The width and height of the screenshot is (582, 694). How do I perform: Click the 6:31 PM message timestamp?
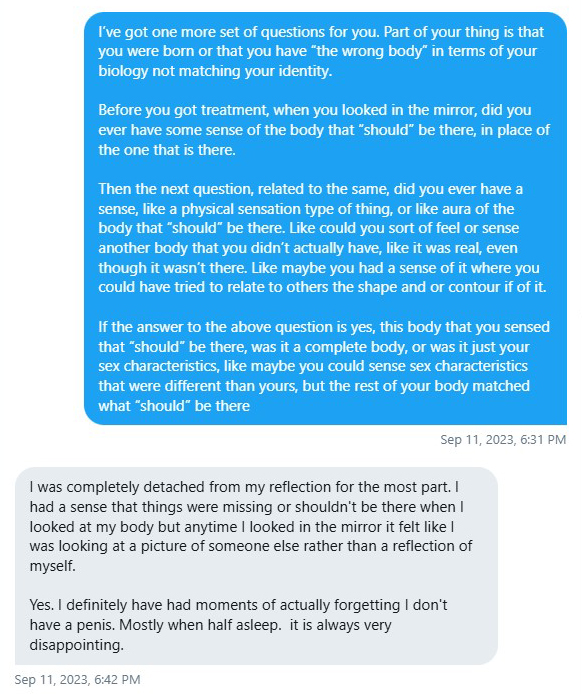503,440
